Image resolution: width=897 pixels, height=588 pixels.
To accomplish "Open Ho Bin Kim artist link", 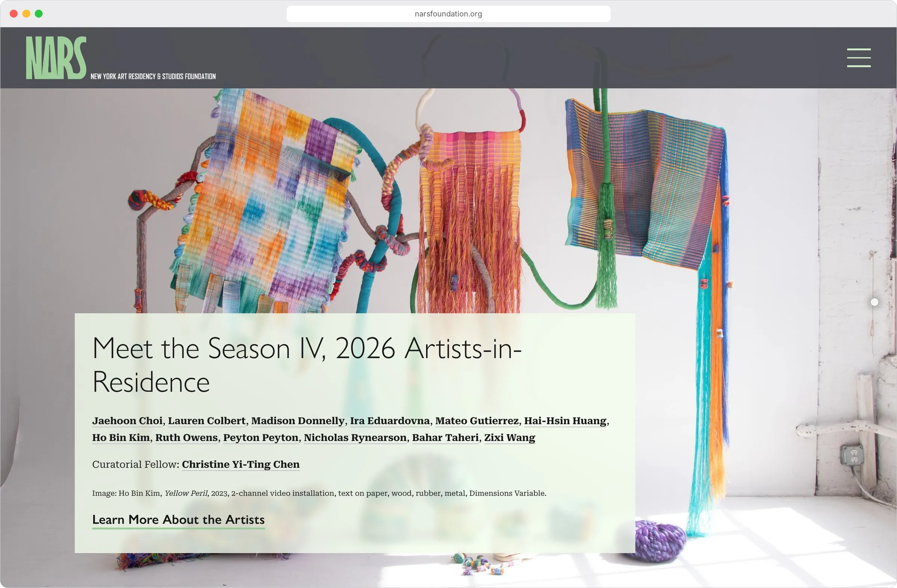I will click(x=121, y=438).
